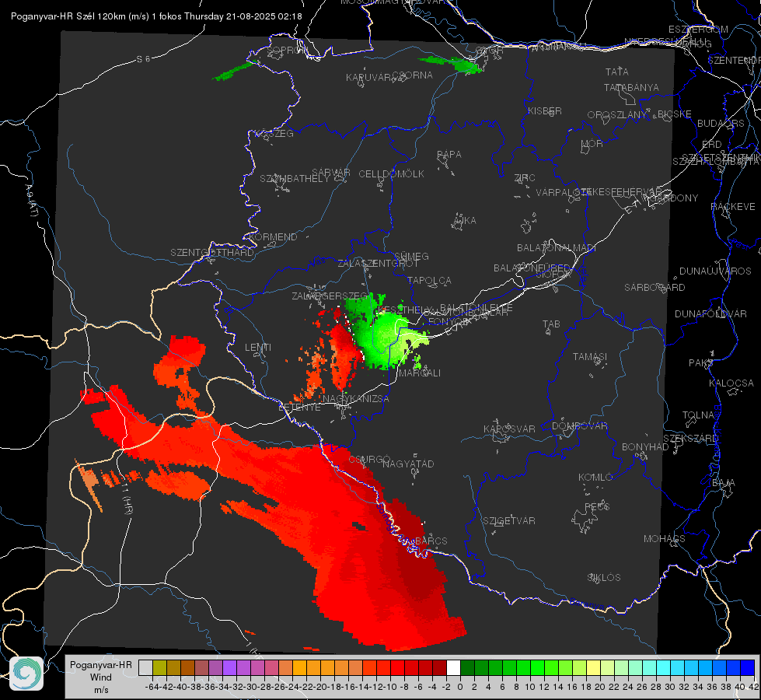The height and width of the screenshot is (700, 761).
Task: Click the KOMLÓ town label
Action: coord(595,478)
